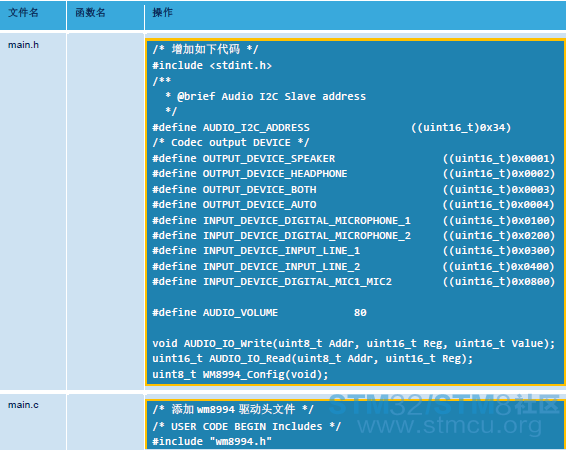Click the #include "wm8994.h" line
The height and width of the screenshot is (450, 566).
pyautogui.click(x=212, y=441)
